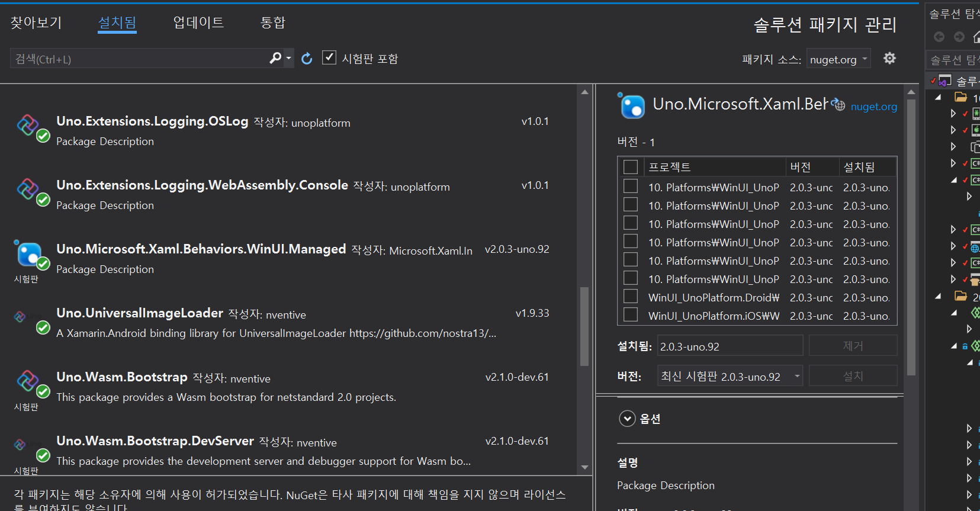Select Uno.Microsoft.Xaml.Behaviors.WinUI.Managed package name
980x511 pixels.
click(x=201, y=249)
